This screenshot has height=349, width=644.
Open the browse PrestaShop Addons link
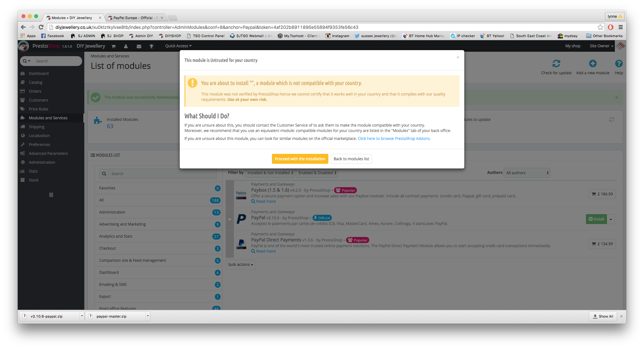pos(394,139)
